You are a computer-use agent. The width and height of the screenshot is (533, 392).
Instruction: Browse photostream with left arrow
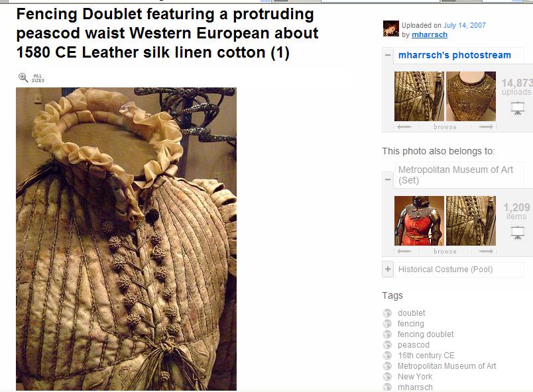click(404, 127)
